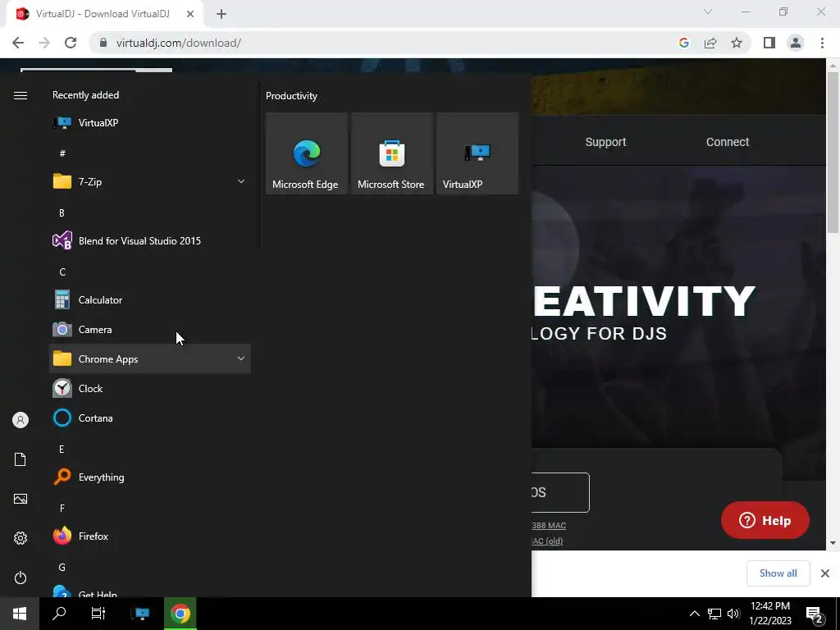Share this page via Chrome icon
The width and height of the screenshot is (840, 630).
710,43
